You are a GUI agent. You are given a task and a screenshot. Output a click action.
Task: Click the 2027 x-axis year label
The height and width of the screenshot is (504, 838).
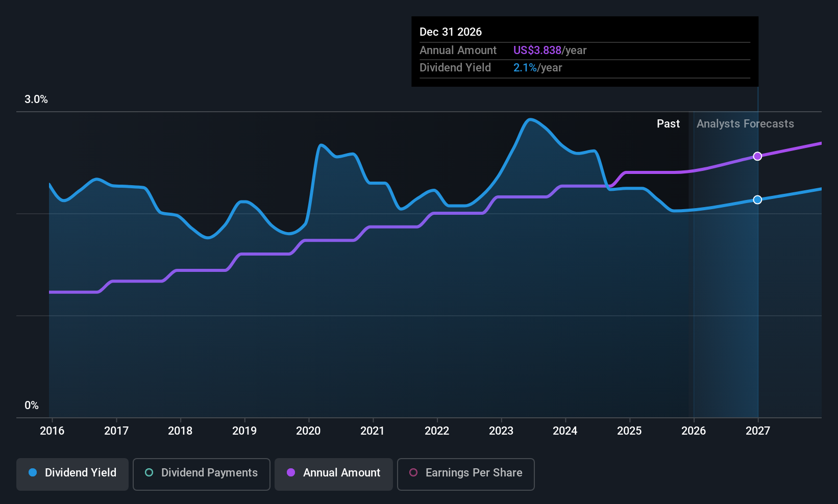757,431
